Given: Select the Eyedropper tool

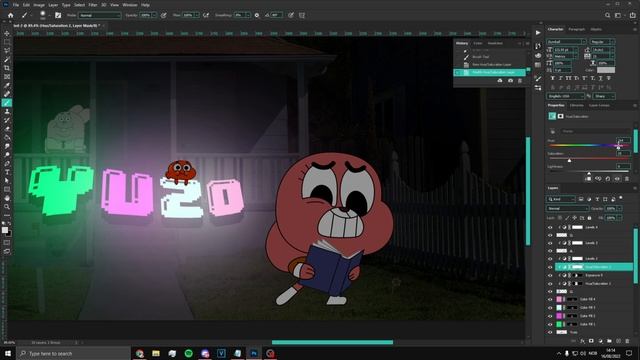Looking at the screenshot, I should [7, 85].
